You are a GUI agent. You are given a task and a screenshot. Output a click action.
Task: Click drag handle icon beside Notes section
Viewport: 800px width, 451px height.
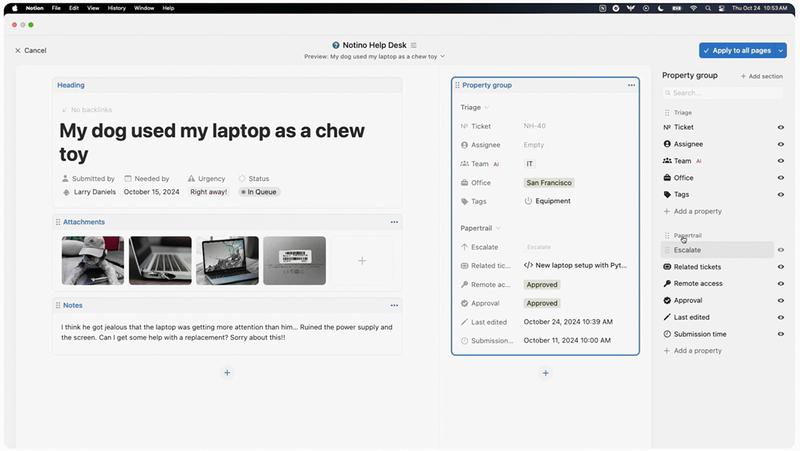(x=58, y=305)
